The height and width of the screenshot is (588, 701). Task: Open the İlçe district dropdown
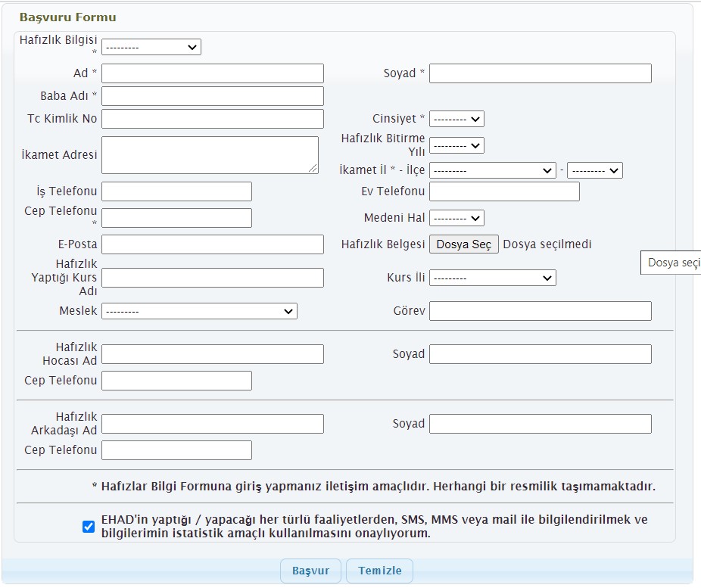pyautogui.click(x=594, y=170)
